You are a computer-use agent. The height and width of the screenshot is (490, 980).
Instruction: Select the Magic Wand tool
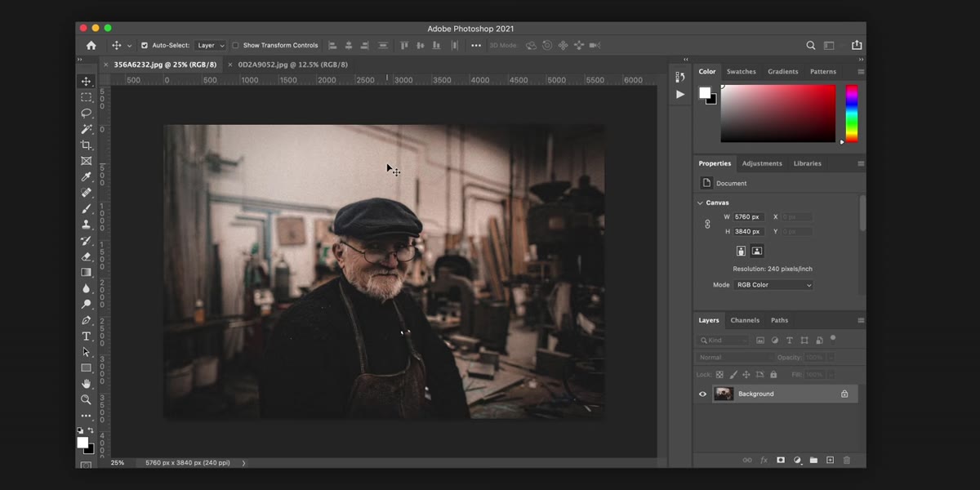point(86,129)
